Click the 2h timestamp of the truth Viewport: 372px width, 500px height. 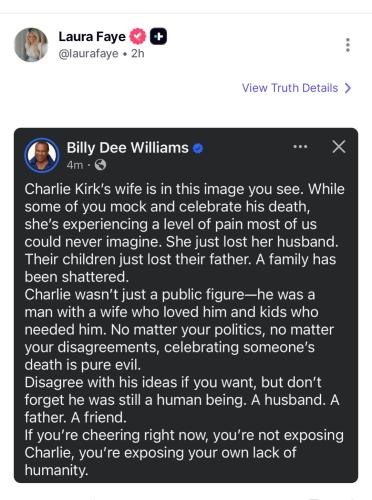coord(138,53)
